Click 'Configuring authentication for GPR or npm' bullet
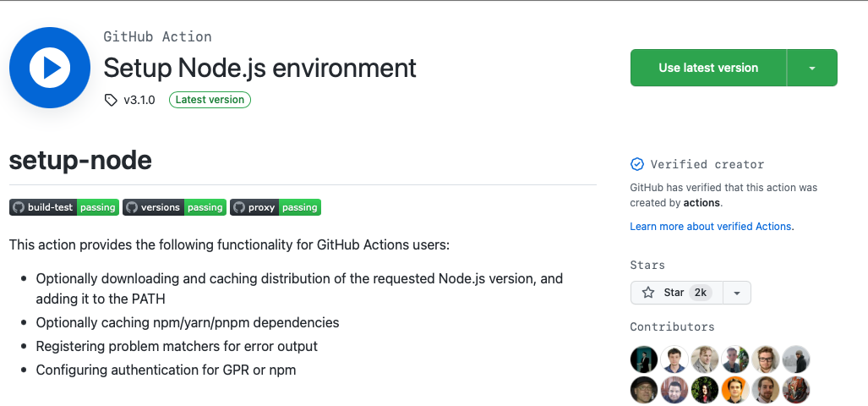This screenshot has height=406, width=868. point(166,370)
